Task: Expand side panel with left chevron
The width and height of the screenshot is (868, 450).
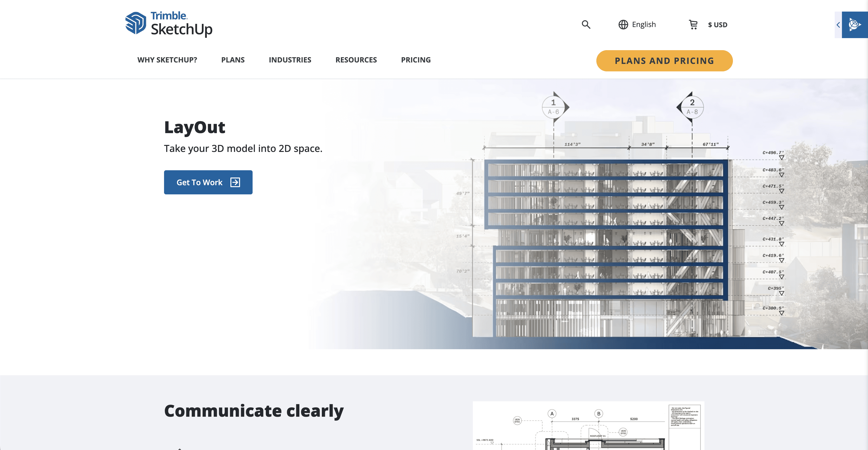Action: pyautogui.click(x=838, y=25)
